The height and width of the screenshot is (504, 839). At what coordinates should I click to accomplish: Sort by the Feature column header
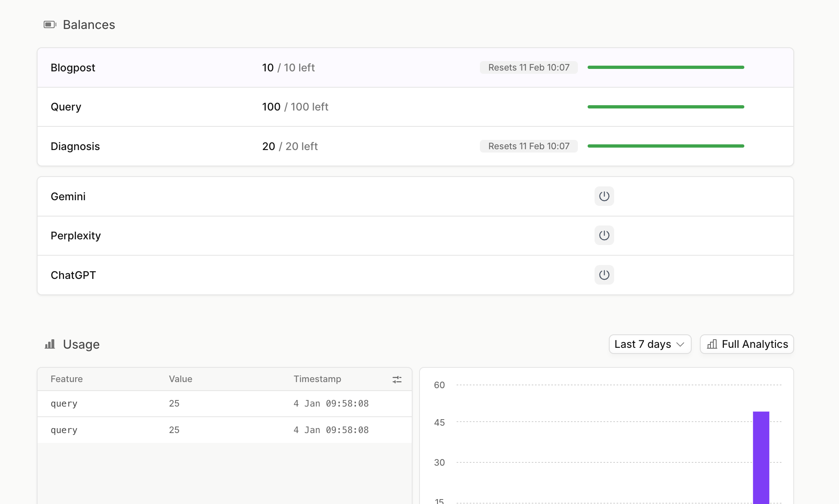[x=67, y=379]
